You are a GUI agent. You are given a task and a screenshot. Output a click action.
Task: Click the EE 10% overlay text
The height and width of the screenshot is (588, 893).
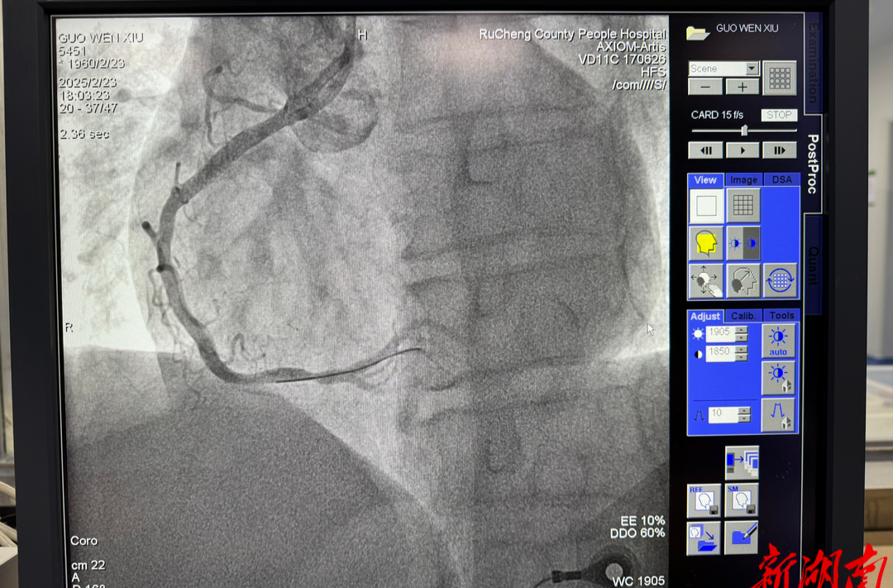642,521
